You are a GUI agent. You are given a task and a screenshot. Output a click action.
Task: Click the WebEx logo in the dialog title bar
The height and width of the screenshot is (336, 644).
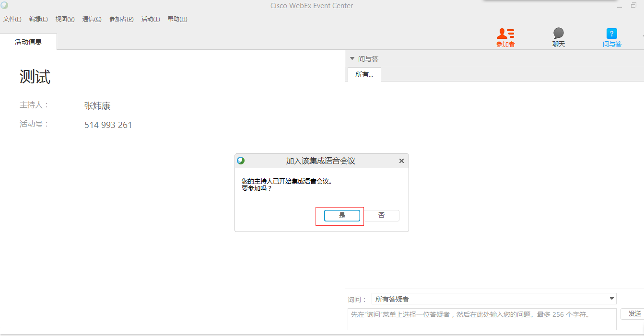(241, 161)
